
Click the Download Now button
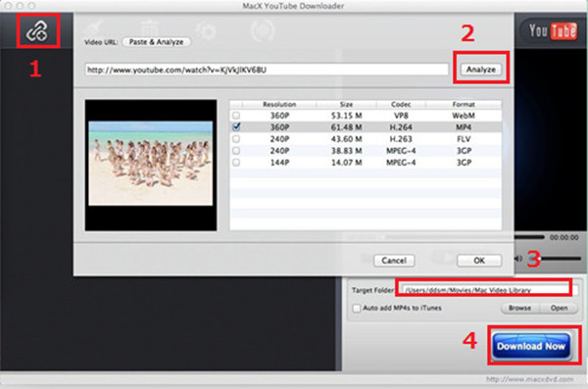pos(531,346)
